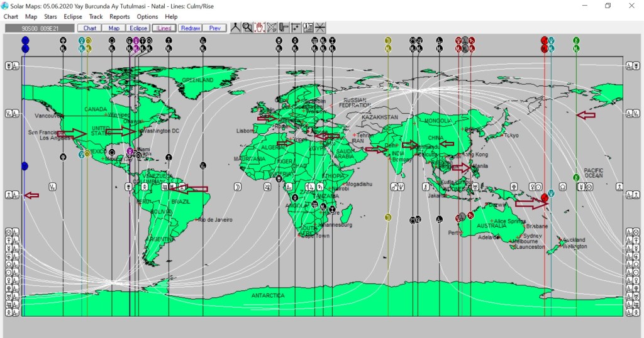This screenshot has height=338, width=644.
Task: Choose the red hand pan tool
Action: (260, 28)
